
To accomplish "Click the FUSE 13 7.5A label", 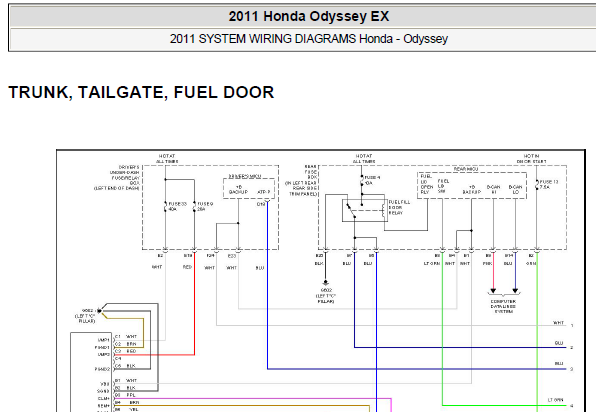I will pyautogui.click(x=549, y=184).
